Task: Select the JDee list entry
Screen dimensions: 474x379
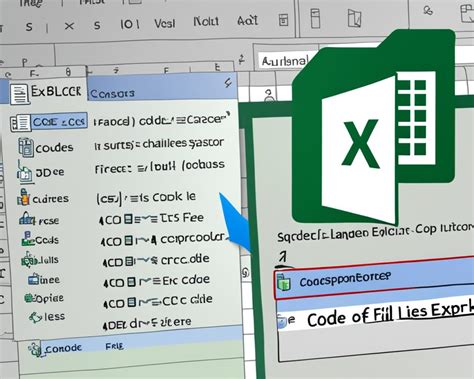Action: coord(50,172)
